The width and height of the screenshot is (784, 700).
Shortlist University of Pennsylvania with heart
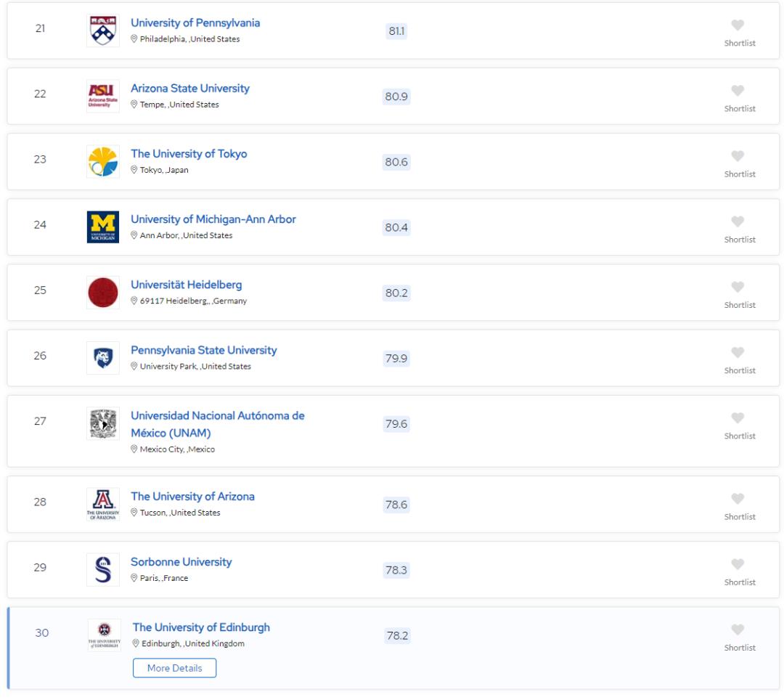(x=738, y=25)
